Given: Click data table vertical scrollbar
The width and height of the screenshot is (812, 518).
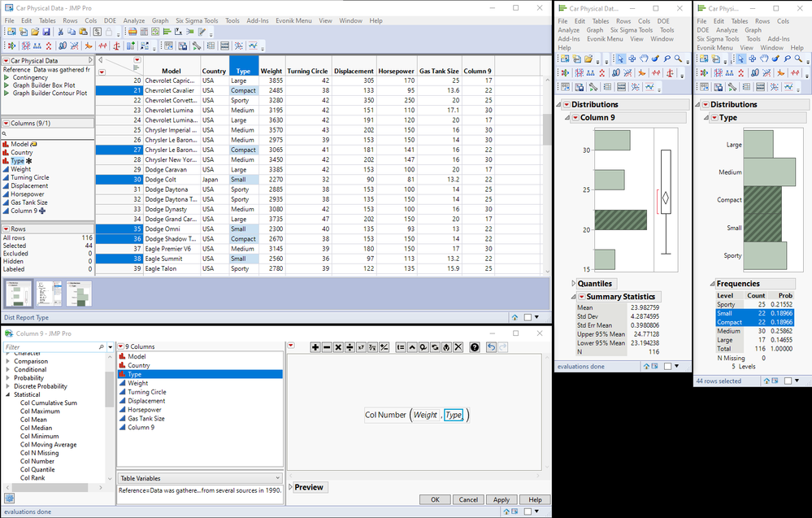Looking at the screenshot, I should tap(547, 129).
